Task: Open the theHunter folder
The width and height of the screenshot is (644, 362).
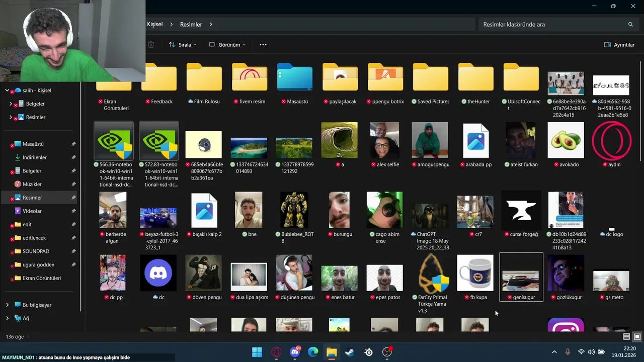Action: point(476,83)
